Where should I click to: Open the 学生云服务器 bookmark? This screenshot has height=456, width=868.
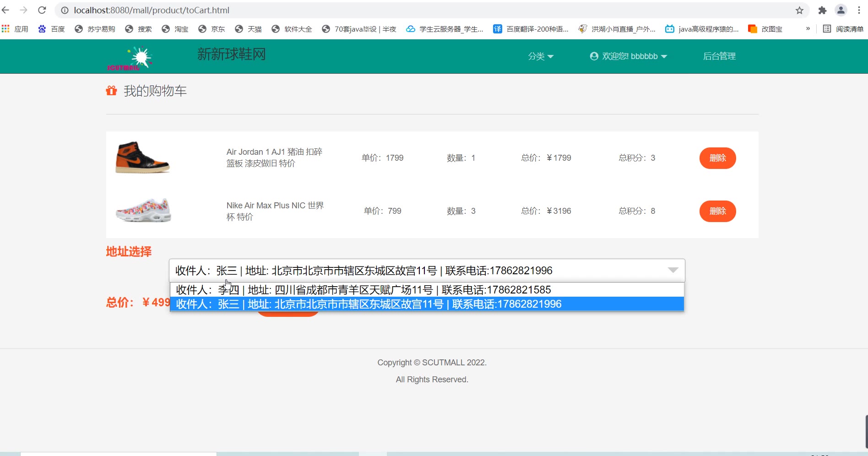pyautogui.click(x=445, y=29)
